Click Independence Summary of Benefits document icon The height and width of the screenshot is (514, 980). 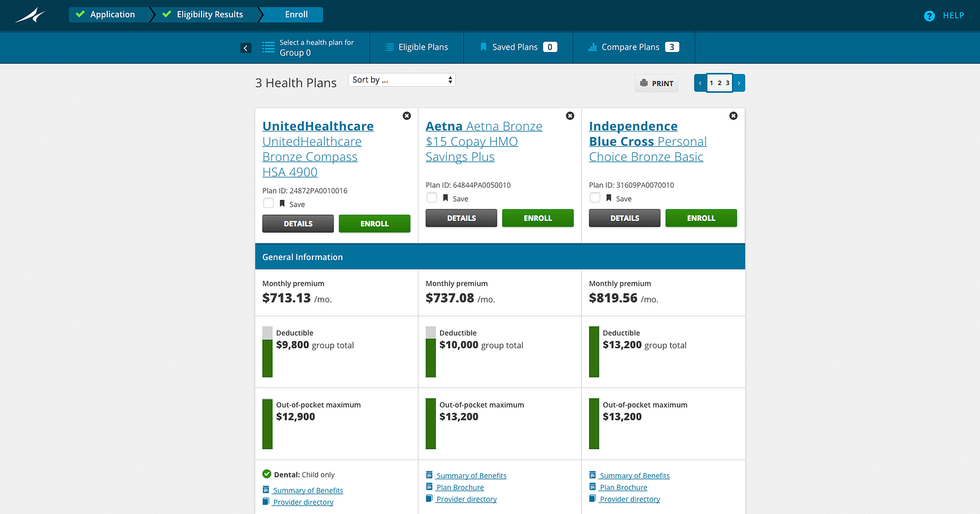(x=593, y=475)
